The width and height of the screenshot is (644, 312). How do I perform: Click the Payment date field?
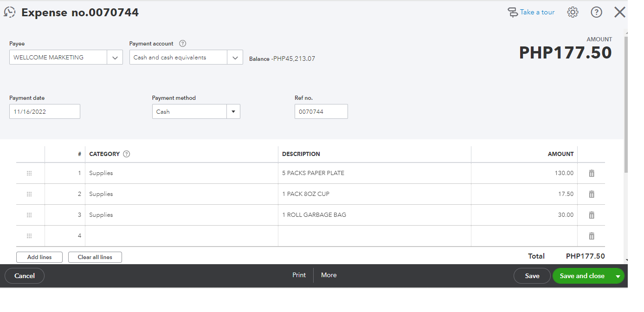tap(45, 112)
